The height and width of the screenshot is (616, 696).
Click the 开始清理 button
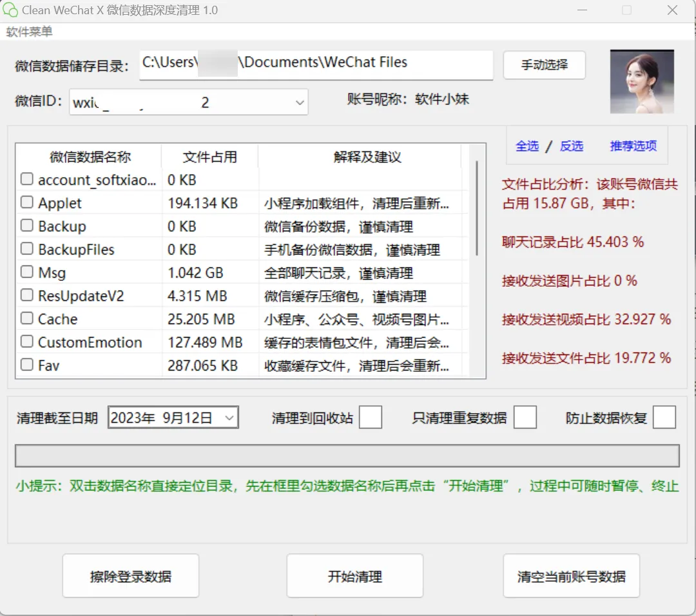pyautogui.click(x=354, y=576)
